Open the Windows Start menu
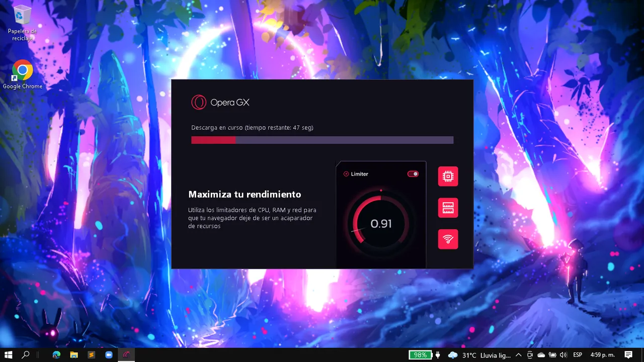 (x=9, y=355)
